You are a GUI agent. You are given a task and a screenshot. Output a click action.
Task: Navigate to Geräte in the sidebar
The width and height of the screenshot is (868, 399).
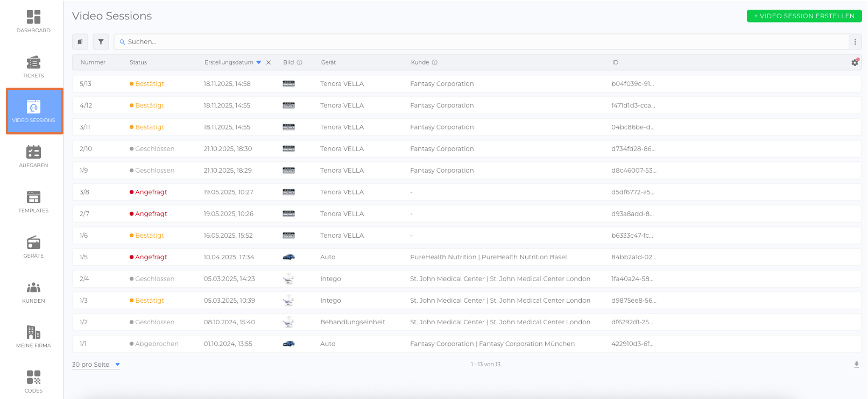[x=33, y=247]
